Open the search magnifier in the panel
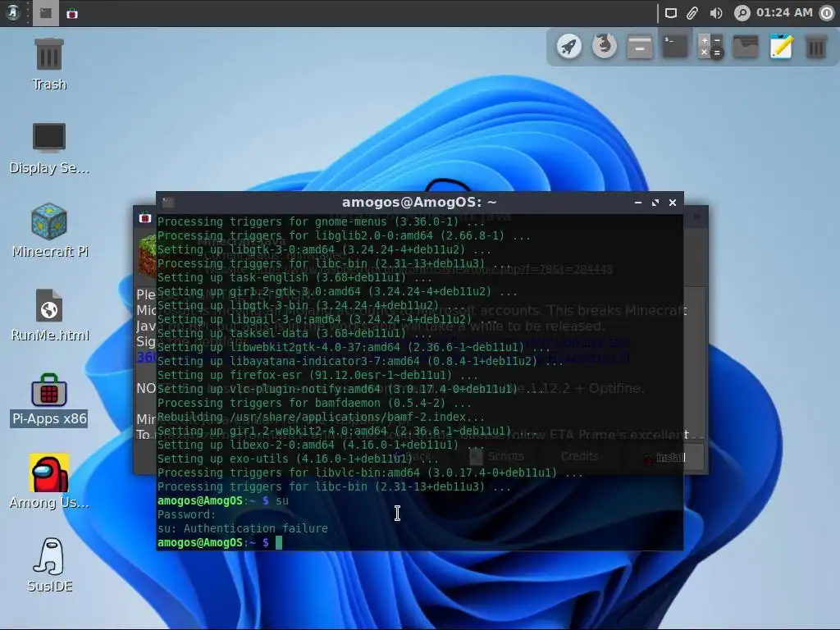This screenshot has height=630, width=840. [x=742, y=13]
